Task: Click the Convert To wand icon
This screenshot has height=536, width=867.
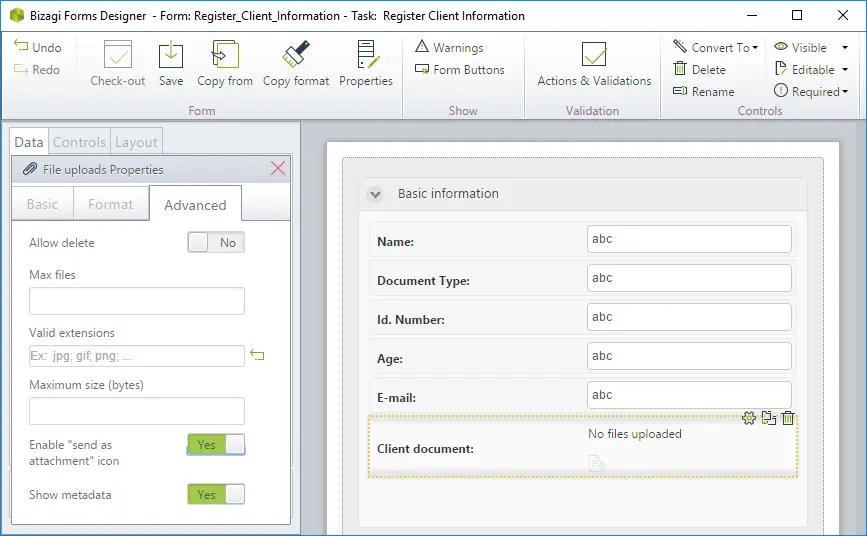Action: (x=680, y=46)
